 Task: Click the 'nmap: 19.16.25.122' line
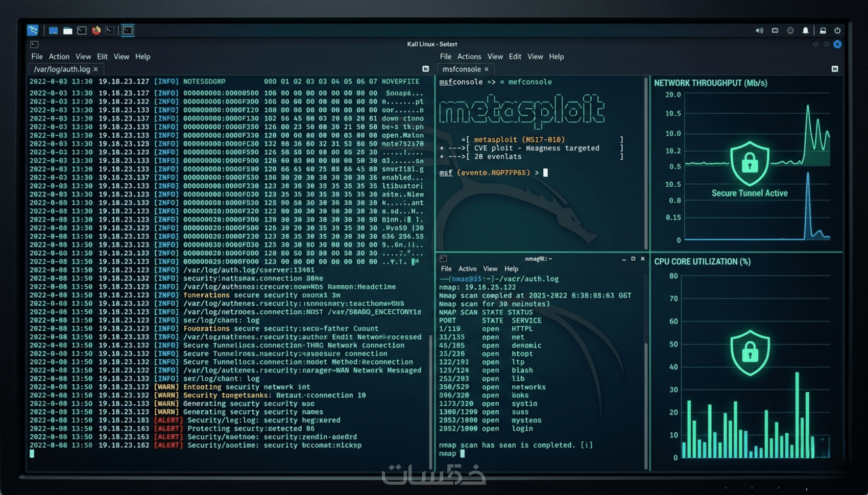[477, 287]
